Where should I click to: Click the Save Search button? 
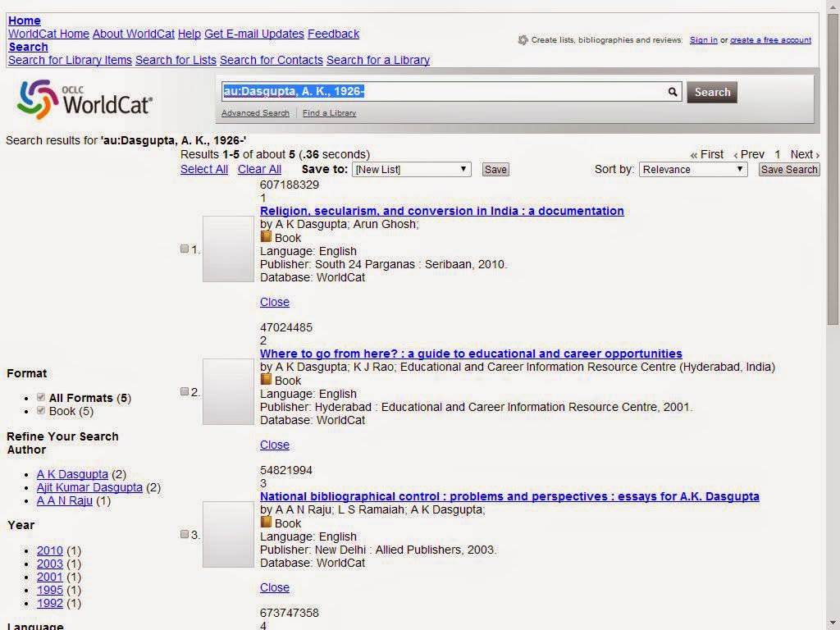coord(789,169)
